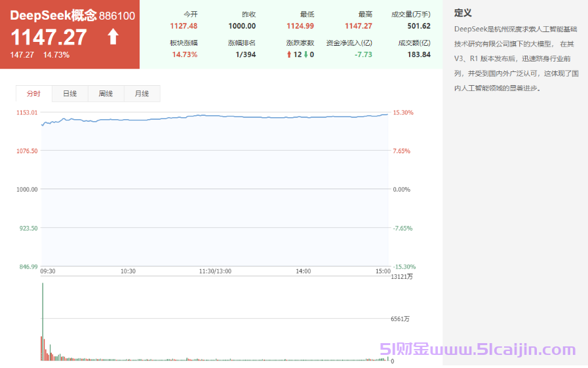Click the 15:00 time axis label
Screen dimensions: 588x368
point(383,271)
